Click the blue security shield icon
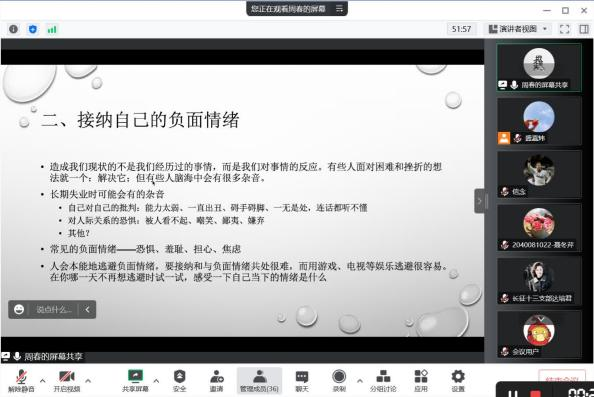The height and width of the screenshot is (397, 594). [x=33, y=29]
